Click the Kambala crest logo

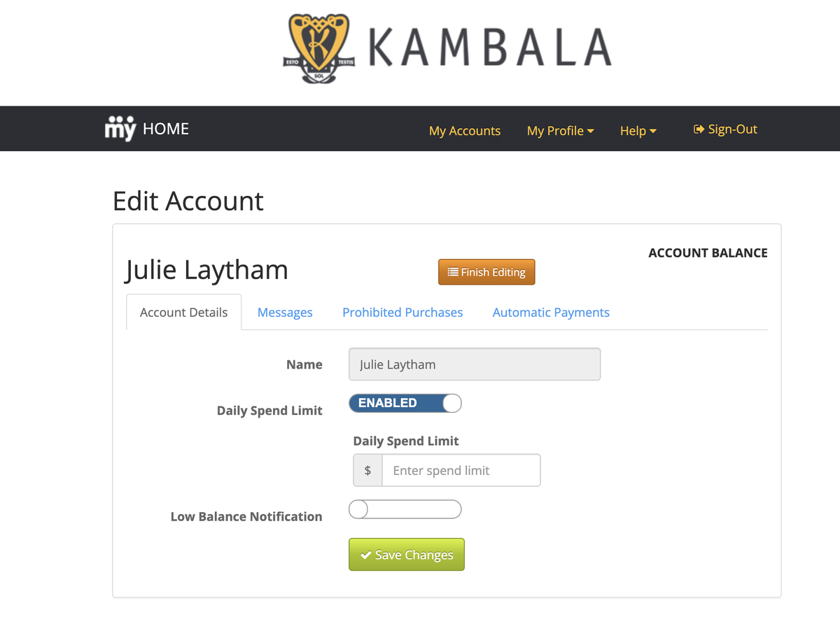(x=318, y=48)
